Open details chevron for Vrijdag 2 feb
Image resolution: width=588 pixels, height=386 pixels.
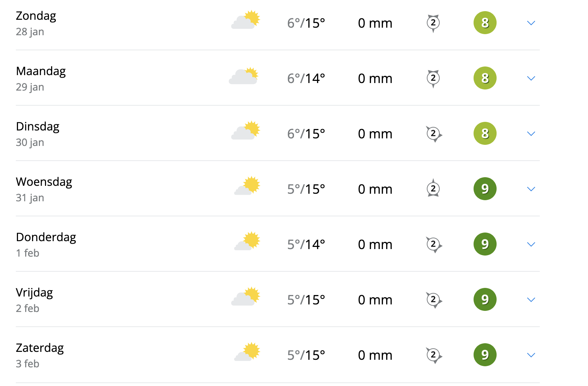tap(531, 300)
